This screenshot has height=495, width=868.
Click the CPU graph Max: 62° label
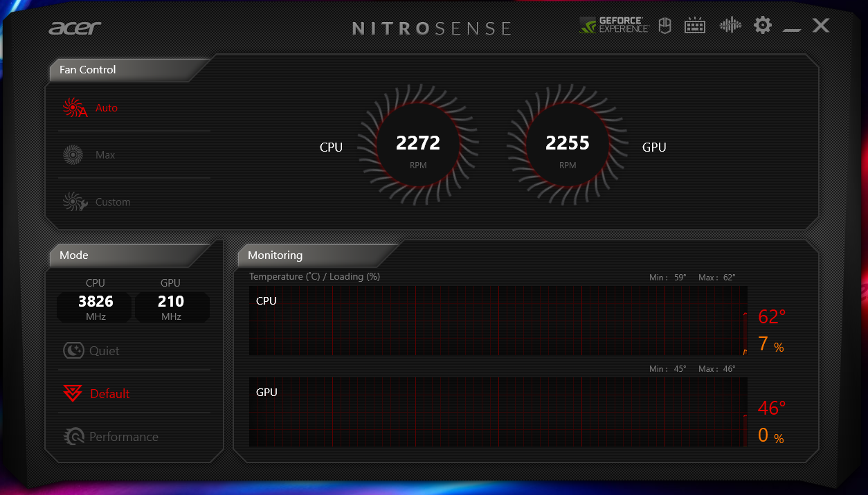tap(717, 278)
